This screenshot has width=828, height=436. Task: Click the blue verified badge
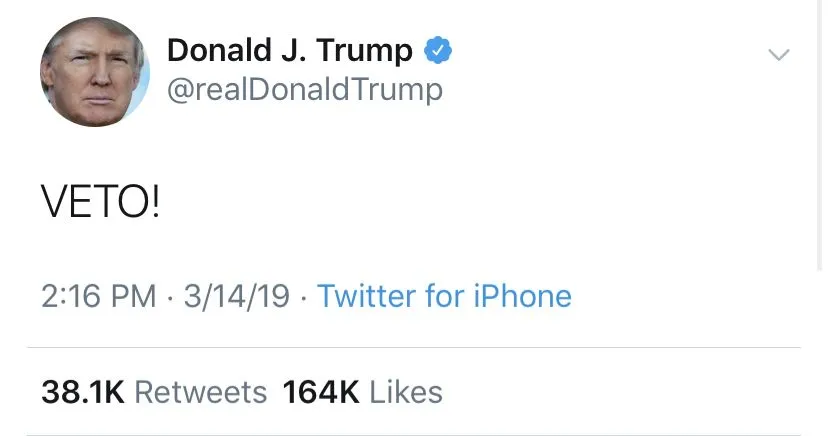pos(438,50)
